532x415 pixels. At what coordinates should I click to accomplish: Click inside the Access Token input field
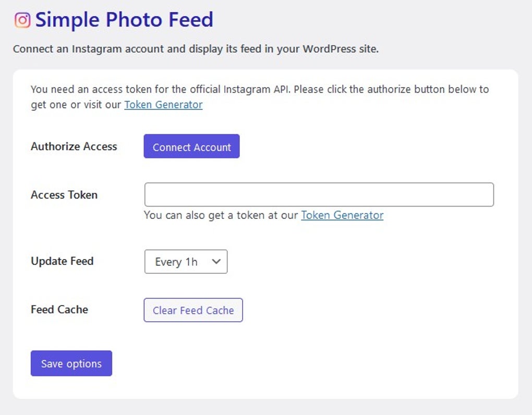pyautogui.click(x=319, y=194)
